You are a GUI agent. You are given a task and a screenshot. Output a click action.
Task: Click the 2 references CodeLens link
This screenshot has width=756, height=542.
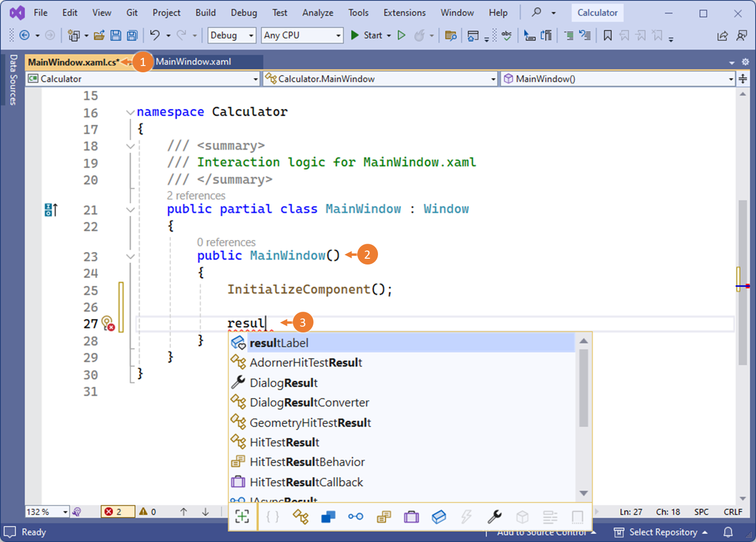[x=196, y=196]
